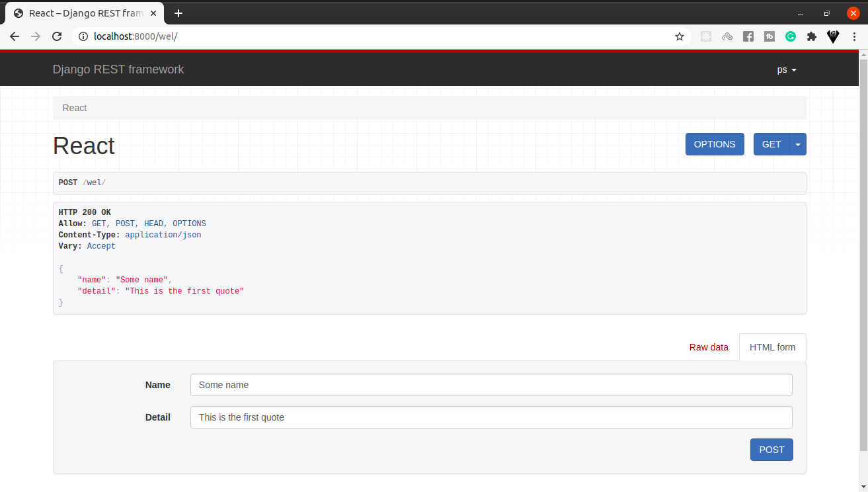
Task: View site information icon beside the URL
Action: pyautogui.click(x=83, y=36)
